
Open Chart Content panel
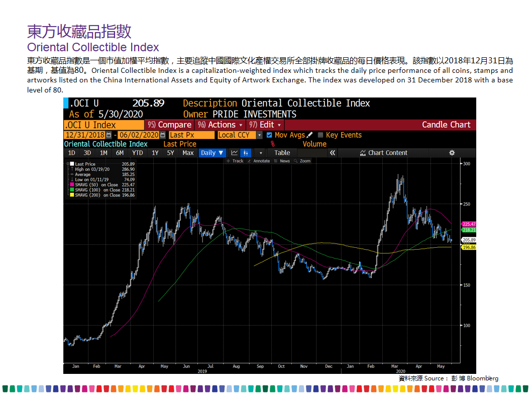(x=384, y=153)
